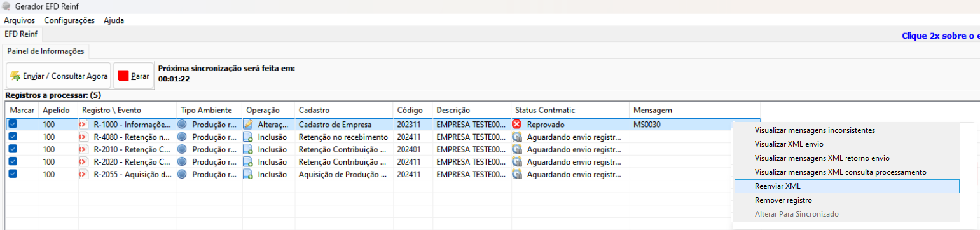Click the environment globe icon on R-2055 row

(183, 174)
